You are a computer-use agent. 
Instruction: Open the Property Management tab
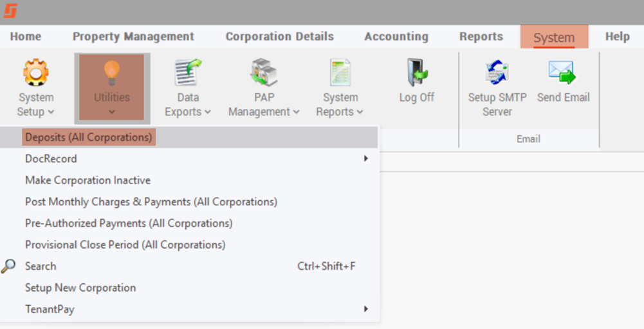(133, 37)
